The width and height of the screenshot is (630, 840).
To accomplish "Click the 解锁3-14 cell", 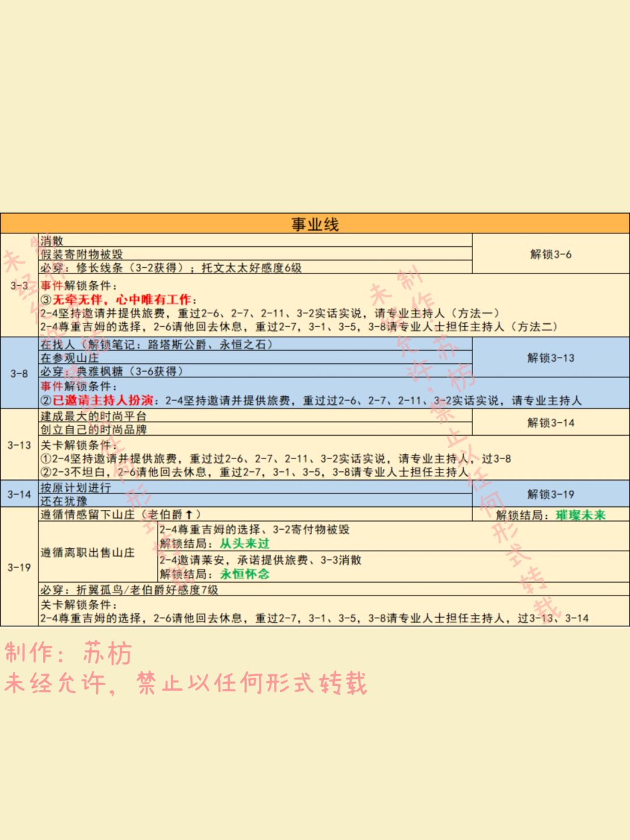I will [x=551, y=422].
